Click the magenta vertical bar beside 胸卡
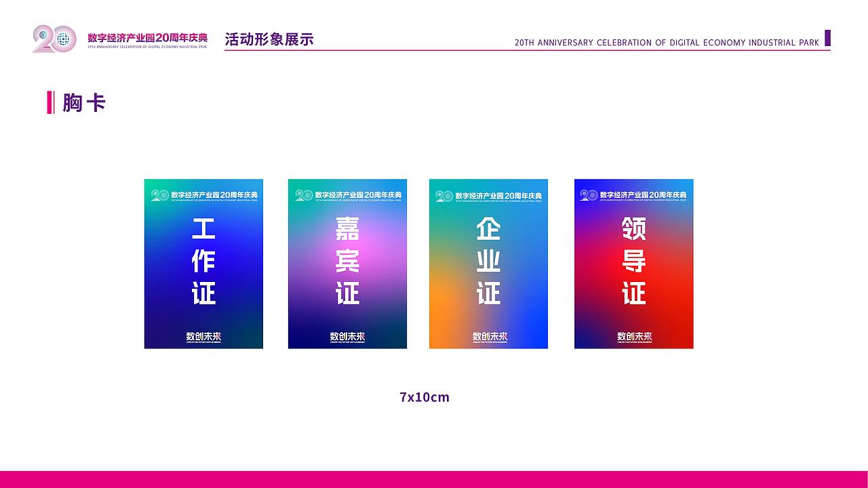 pos(50,102)
